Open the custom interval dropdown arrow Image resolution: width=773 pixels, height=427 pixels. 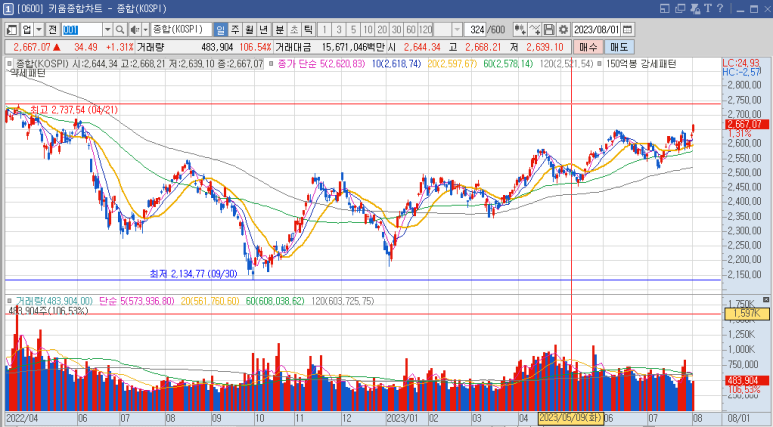point(457,30)
